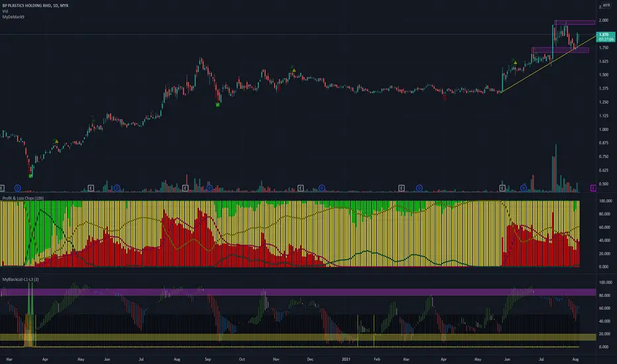Open the earnings E marker in late November 2020

(x=301, y=188)
